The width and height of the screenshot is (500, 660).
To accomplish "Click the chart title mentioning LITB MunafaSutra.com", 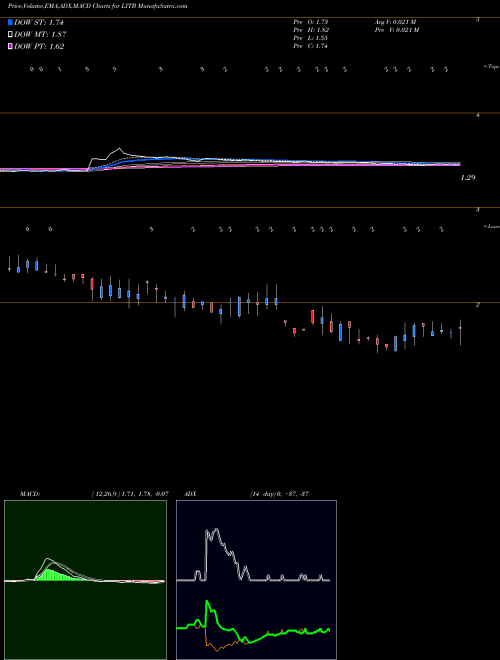I will (x=97, y=6).
